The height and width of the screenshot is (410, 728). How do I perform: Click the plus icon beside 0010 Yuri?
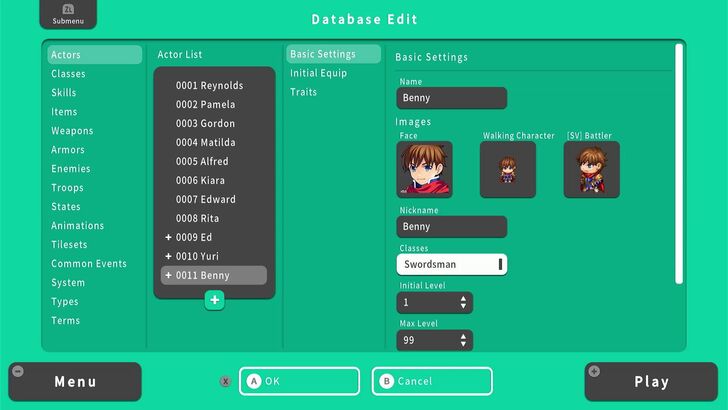(x=168, y=256)
